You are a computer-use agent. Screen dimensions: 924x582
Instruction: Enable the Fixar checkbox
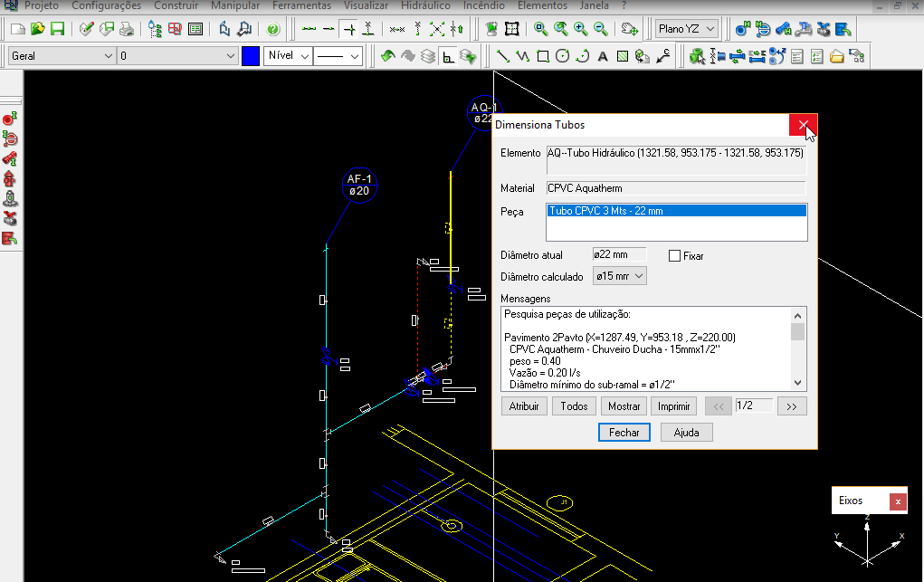pos(674,256)
